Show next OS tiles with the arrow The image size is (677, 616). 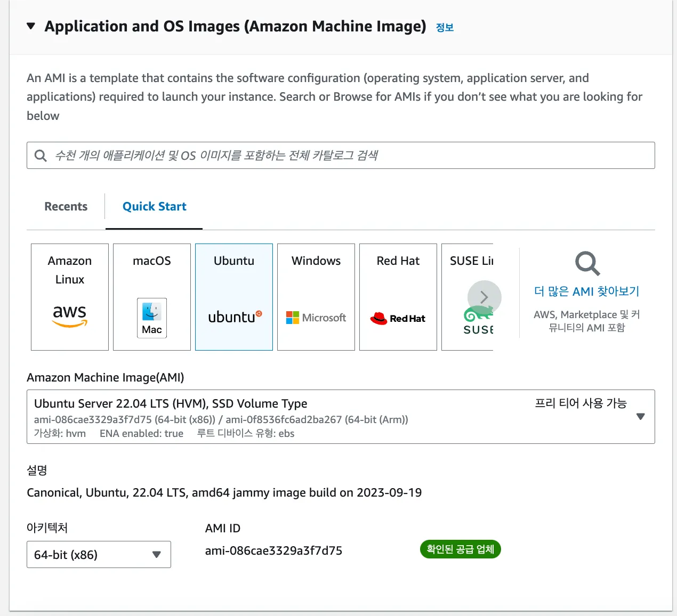click(x=485, y=297)
